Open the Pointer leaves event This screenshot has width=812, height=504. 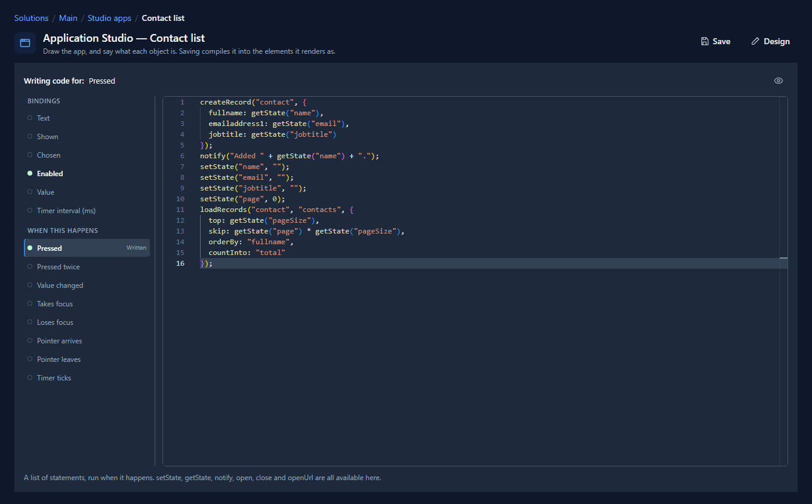click(87, 359)
